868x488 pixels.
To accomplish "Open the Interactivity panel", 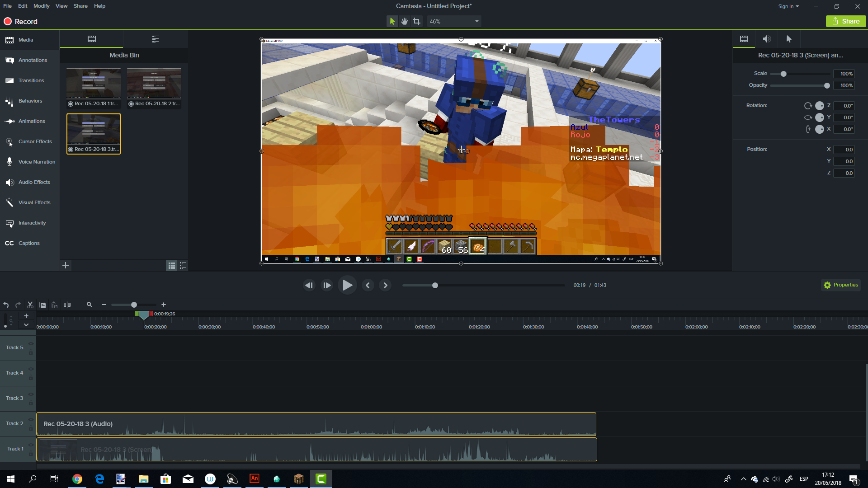I will point(29,223).
